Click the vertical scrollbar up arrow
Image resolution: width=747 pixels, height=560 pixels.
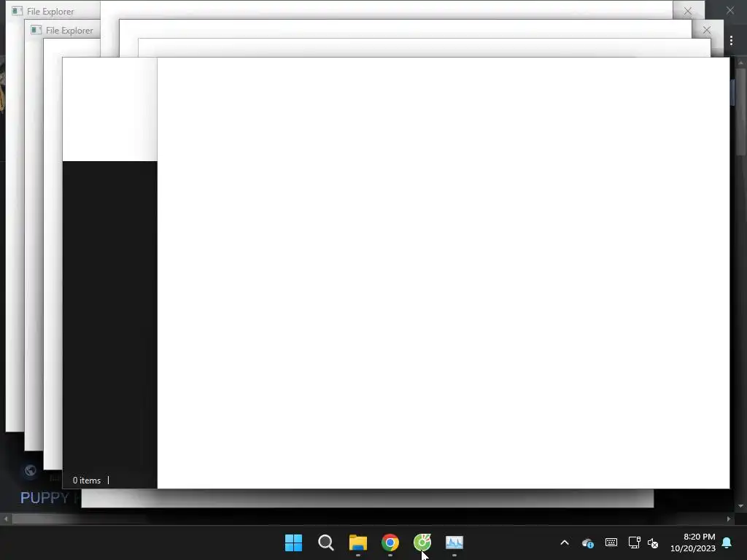tap(741, 63)
